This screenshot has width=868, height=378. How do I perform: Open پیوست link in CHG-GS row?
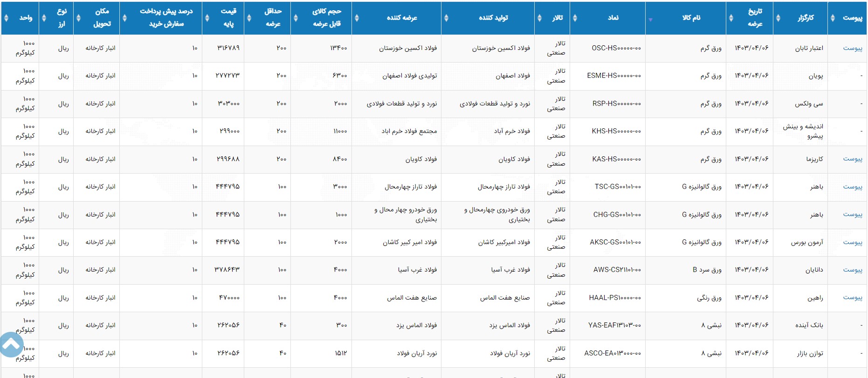tap(852, 215)
